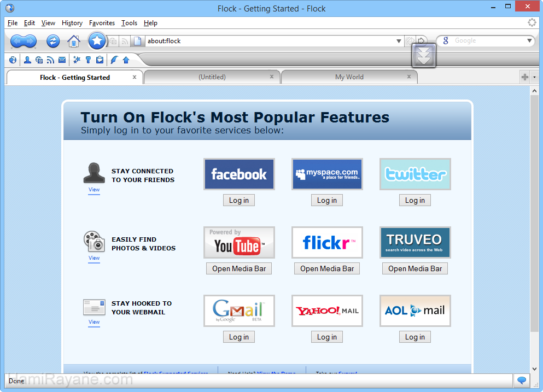Open the Tools menu
The height and width of the screenshot is (392, 543).
(129, 23)
